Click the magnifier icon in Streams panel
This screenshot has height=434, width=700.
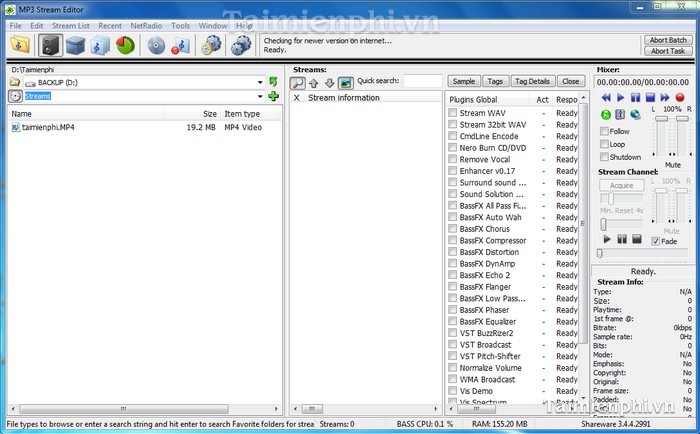click(x=298, y=83)
